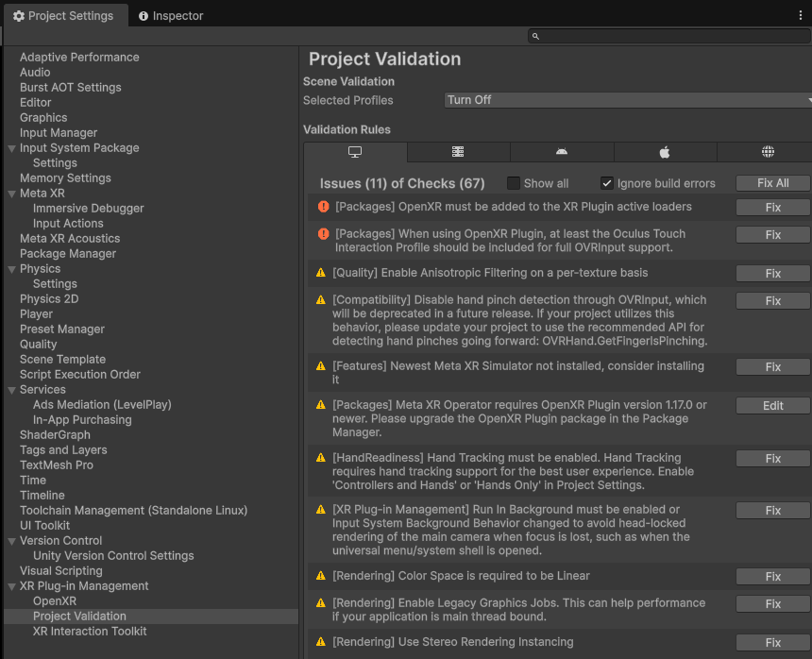The image size is (812, 659).
Task: Click warning icon for Stereo Rendering Instancing rule
Action: pos(321,642)
